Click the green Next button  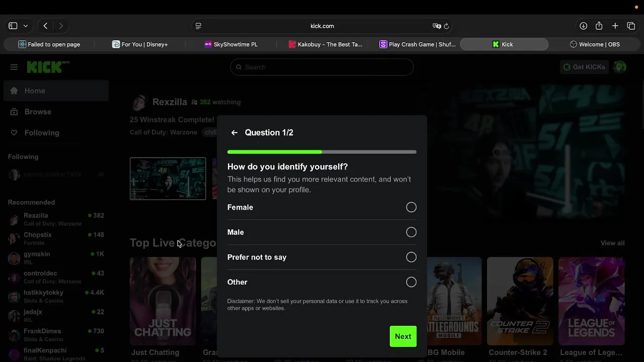click(x=403, y=336)
